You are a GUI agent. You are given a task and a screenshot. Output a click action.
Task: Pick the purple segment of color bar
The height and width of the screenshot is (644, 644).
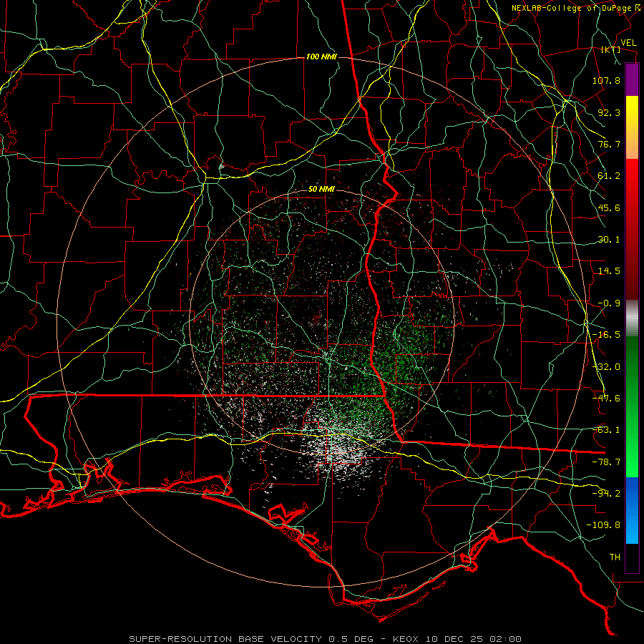point(632,79)
